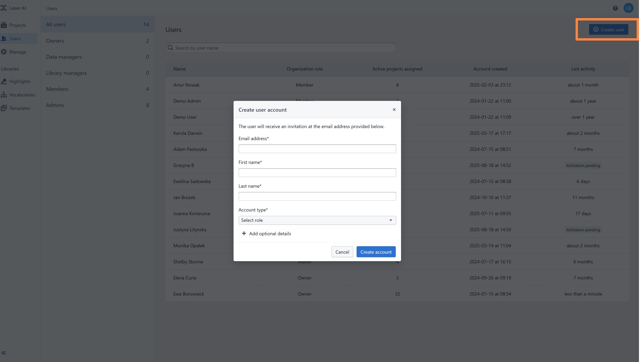The height and width of the screenshot is (362, 644).
Task: Select the Data managers filter
Action: click(97, 57)
